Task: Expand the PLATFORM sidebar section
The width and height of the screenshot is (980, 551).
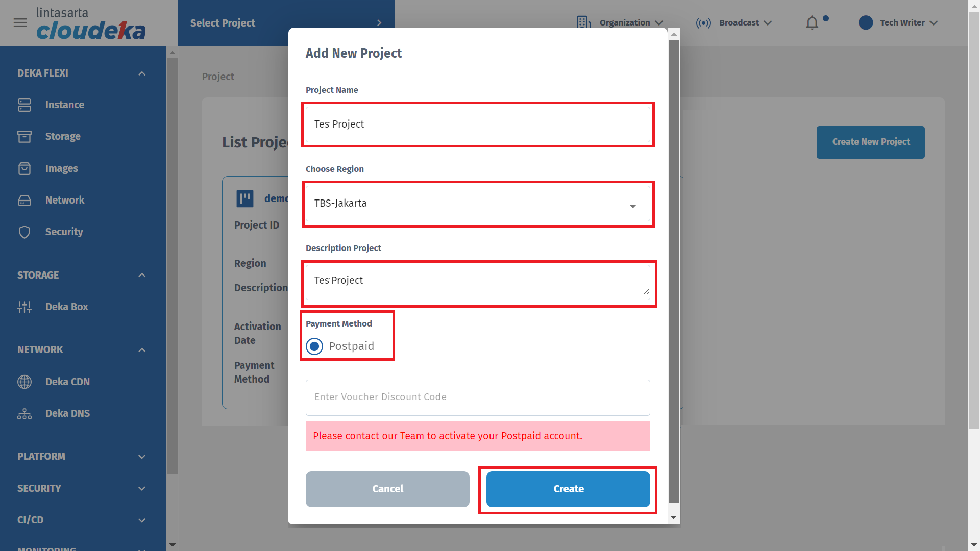Action: (142, 457)
